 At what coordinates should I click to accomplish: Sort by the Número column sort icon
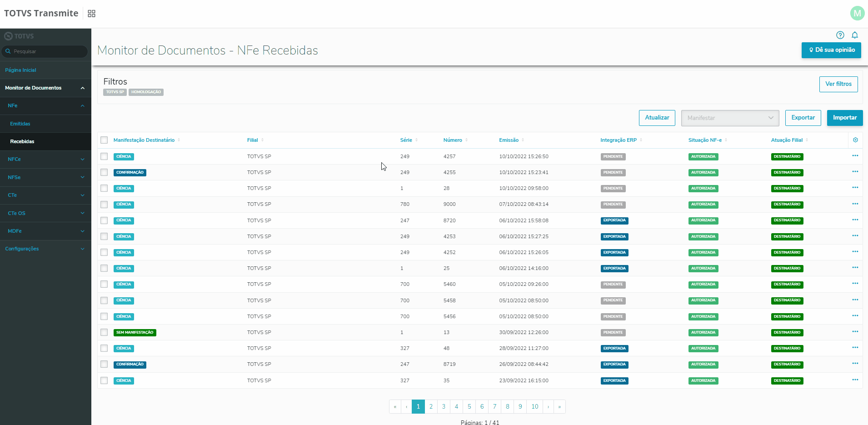pos(467,140)
